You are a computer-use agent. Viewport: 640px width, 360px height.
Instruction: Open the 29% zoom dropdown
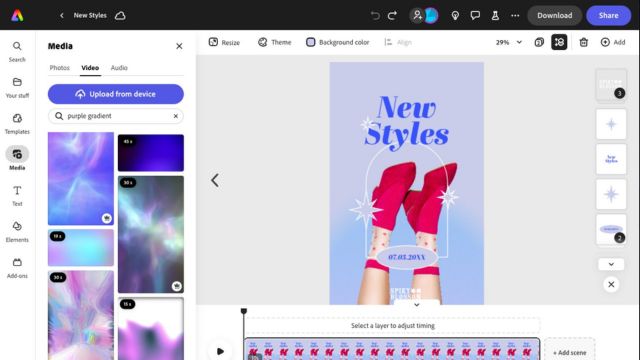(509, 42)
